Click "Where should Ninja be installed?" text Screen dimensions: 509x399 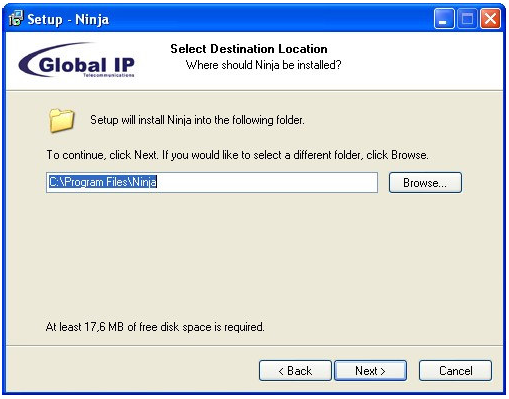tap(263, 65)
